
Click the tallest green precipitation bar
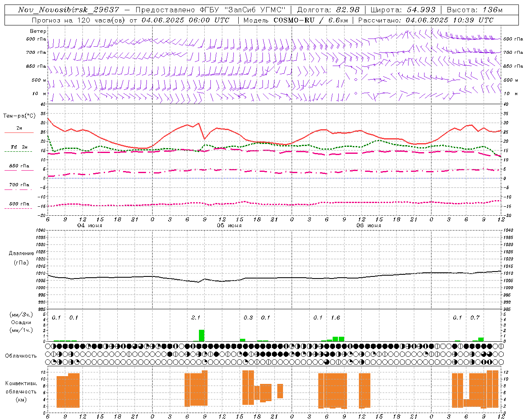pyautogui.click(x=201, y=336)
